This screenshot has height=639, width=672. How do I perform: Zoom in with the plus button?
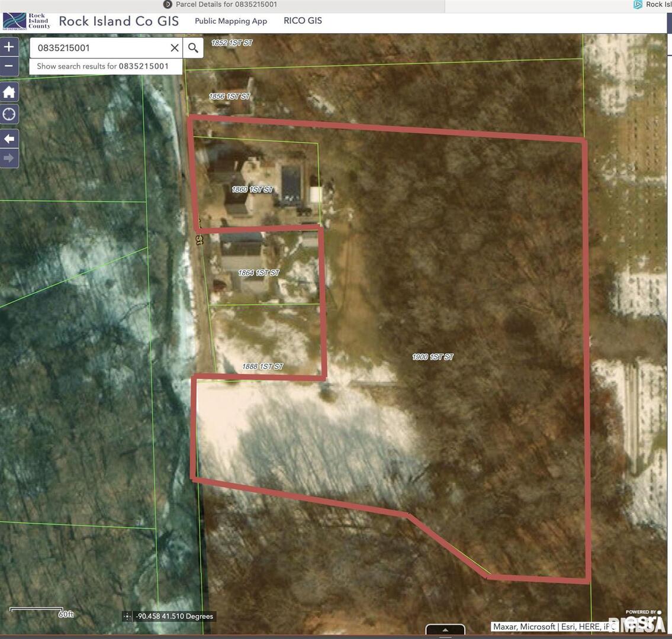(x=9, y=47)
